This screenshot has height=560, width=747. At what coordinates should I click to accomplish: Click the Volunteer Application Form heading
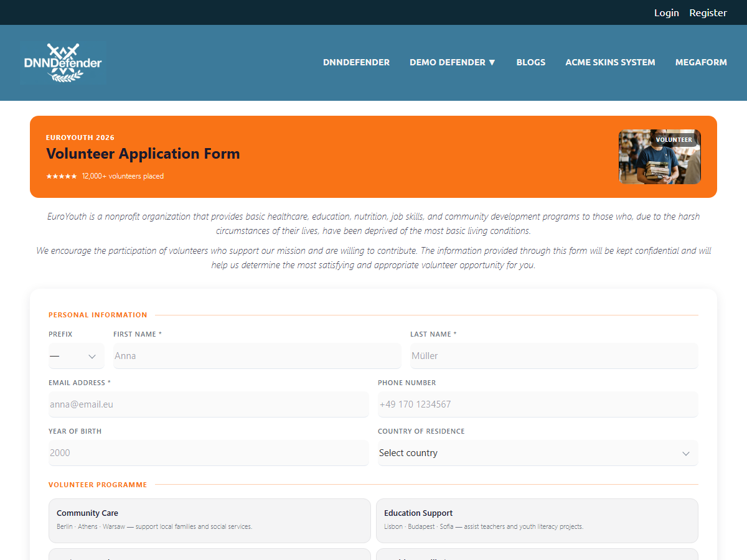tap(143, 154)
